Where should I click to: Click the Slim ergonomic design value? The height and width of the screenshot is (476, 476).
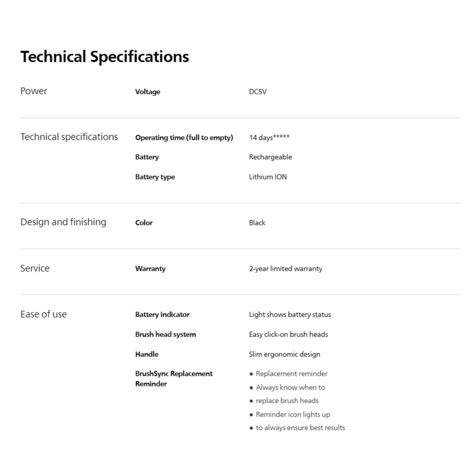[x=284, y=354]
